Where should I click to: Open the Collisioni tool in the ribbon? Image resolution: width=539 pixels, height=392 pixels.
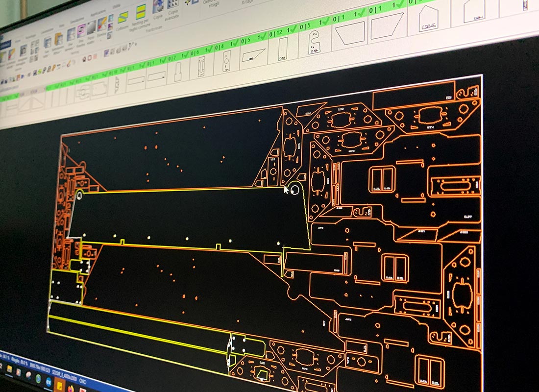click(x=122, y=20)
